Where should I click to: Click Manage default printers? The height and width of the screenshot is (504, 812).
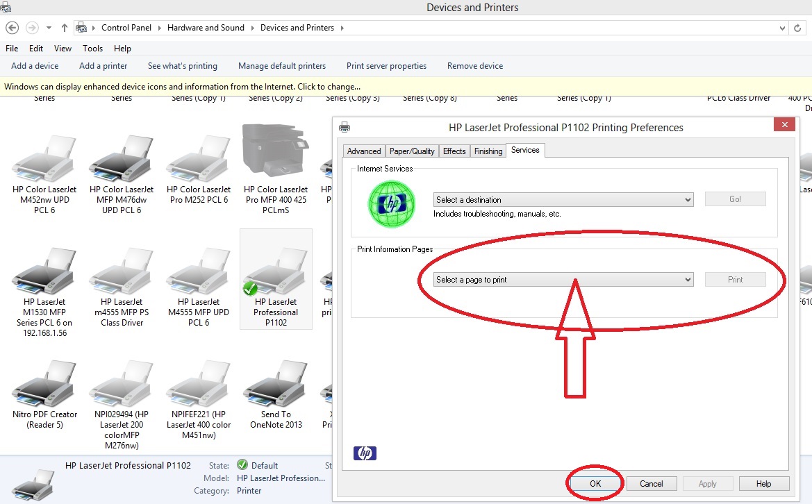pyautogui.click(x=282, y=66)
